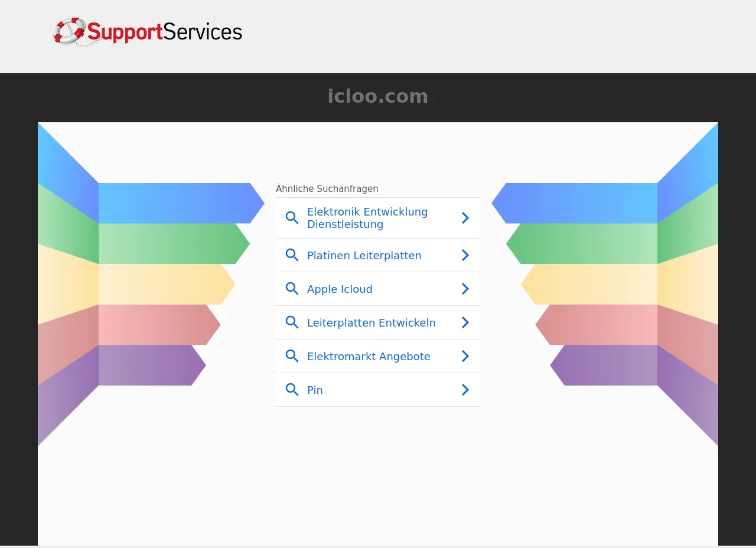Click search icon beside Apple Icloud
Viewport: 756px width, 548px height.
[x=292, y=289]
